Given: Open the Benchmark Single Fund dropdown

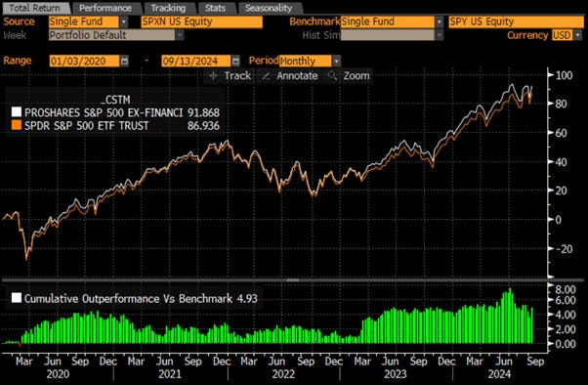Looking at the screenshot, I should [388, 21].
